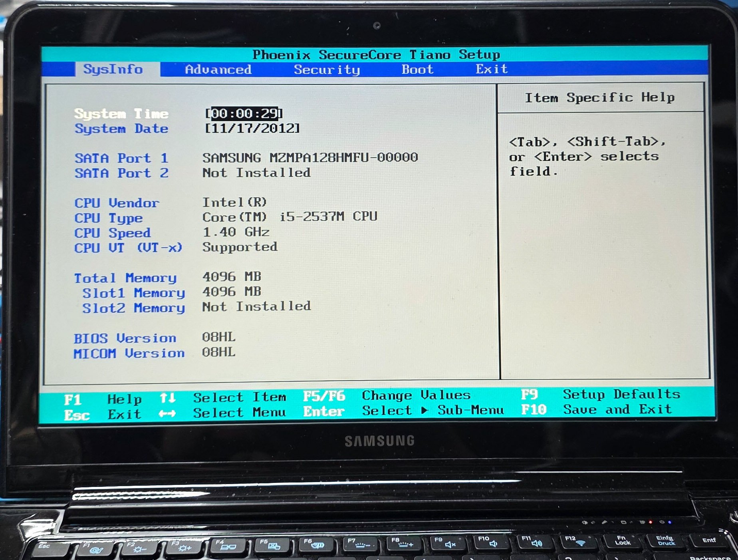
Task: Click the "BIOS Version" label
Action: pyautogui.click(x=125, y=338)
